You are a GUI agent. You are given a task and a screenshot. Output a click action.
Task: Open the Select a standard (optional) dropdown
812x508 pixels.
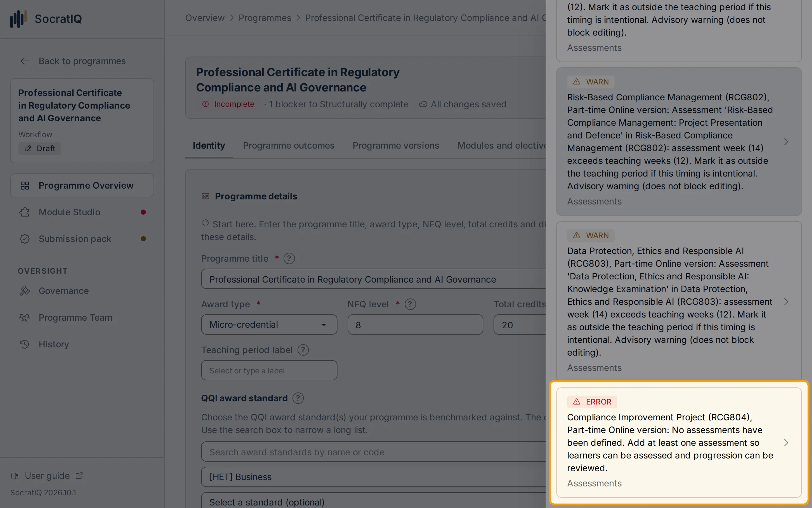click(x=373, y=501)
